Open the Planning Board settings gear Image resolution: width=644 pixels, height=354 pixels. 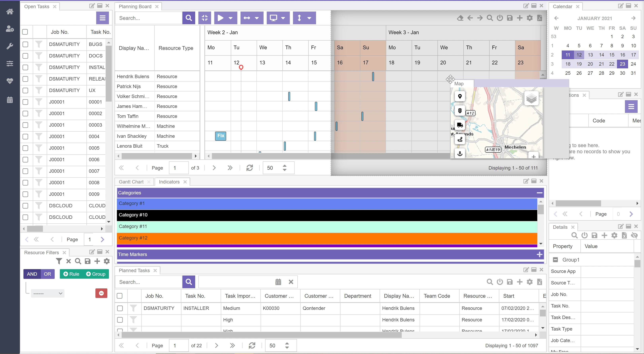pyautogui.click(x=530, y=18)
